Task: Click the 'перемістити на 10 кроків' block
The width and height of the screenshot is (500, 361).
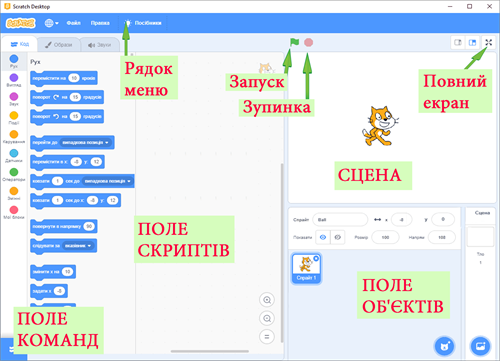Action: pyautogui.click(x=64, y=78)
